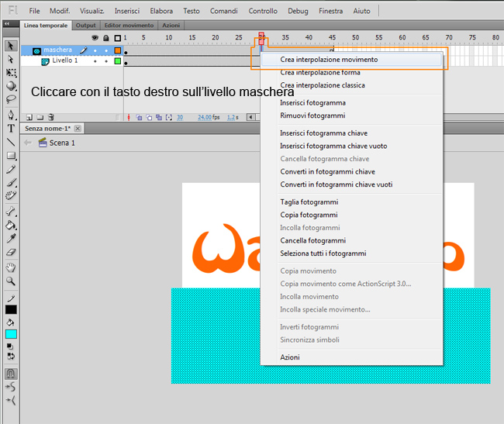
Task: Click the Center Frame icon
Action: 129,117
